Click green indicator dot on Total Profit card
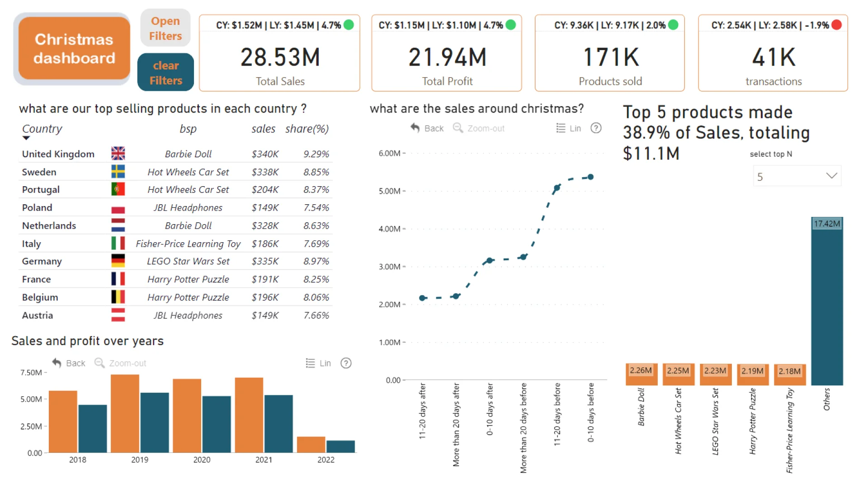 point(511,25)
